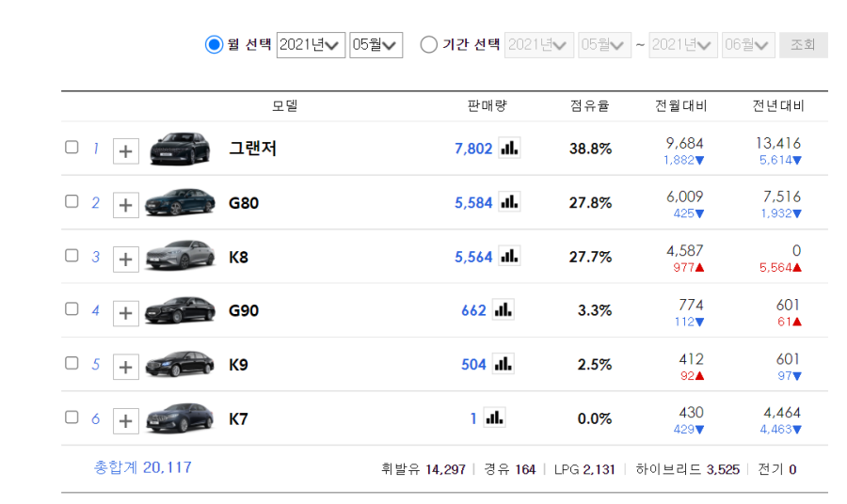847x504 pixels.
Task: Expand the G90 row with plus button
Action: point(126,313)
